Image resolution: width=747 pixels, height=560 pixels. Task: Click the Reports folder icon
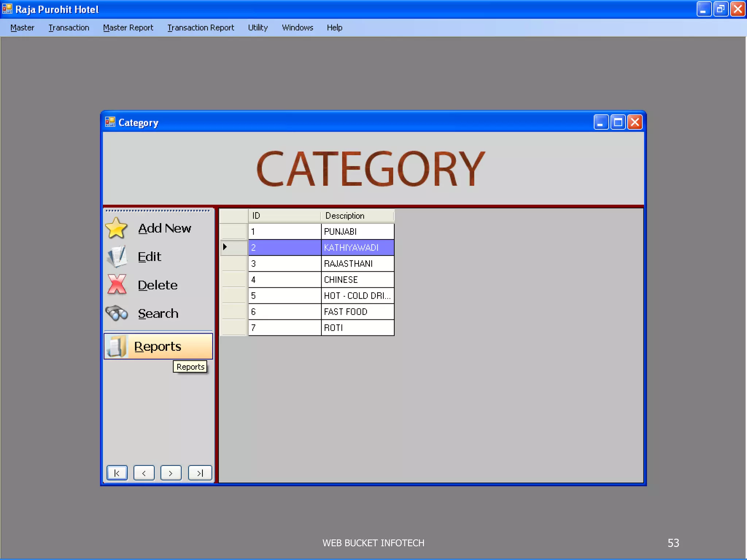tap(117, 346)
